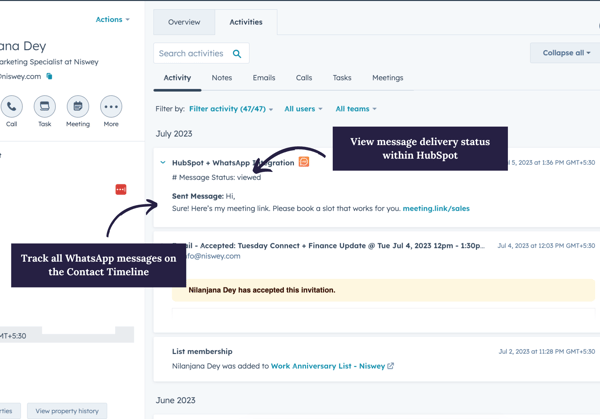
Task: Copy email using the copy icon
Action: tap(49, 76)
